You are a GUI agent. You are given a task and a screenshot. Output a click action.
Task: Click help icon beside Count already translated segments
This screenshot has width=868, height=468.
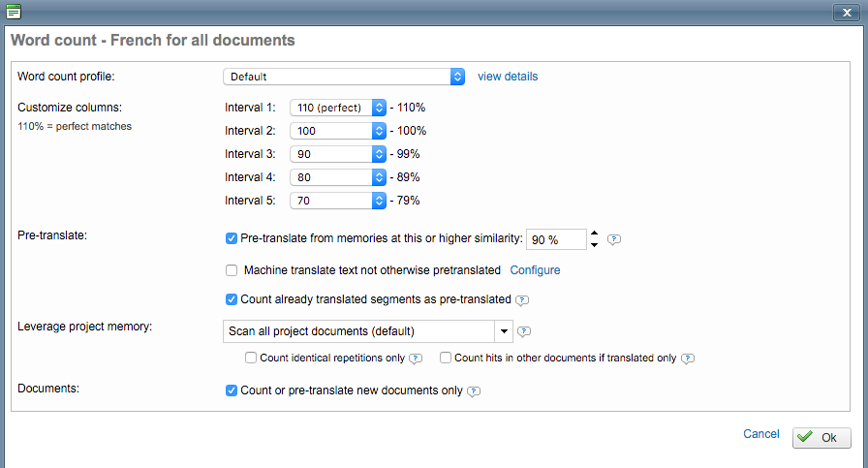522,300
